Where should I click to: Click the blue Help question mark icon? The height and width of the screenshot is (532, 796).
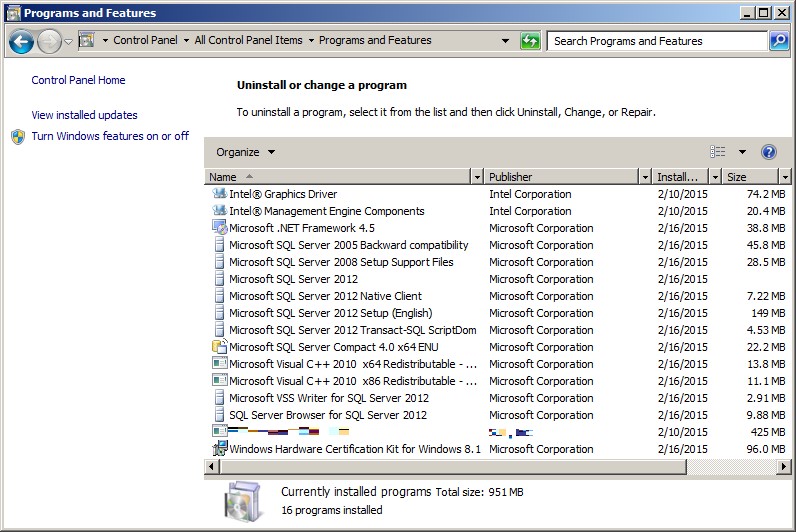(769, 152)
